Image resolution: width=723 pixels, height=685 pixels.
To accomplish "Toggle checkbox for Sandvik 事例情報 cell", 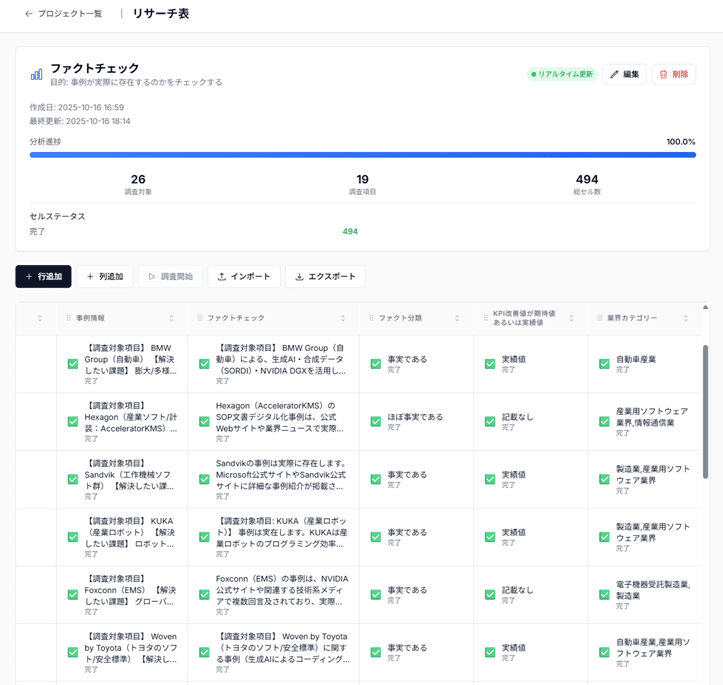I will click(73, 479).
